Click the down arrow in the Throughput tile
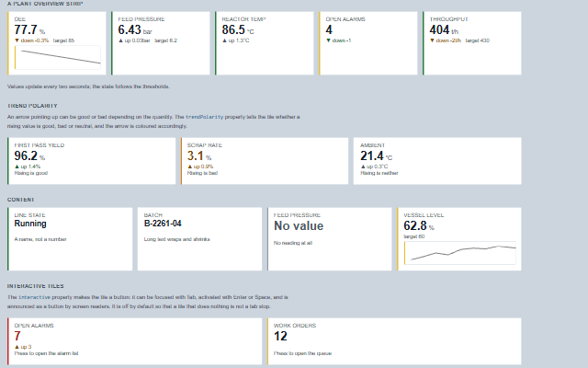 coord(432,40)
